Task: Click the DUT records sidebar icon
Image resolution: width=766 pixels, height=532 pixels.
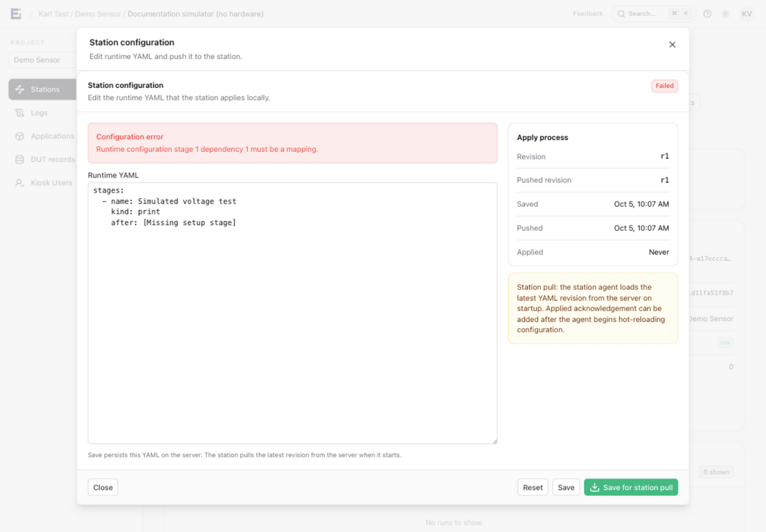Action: [20, 159]
